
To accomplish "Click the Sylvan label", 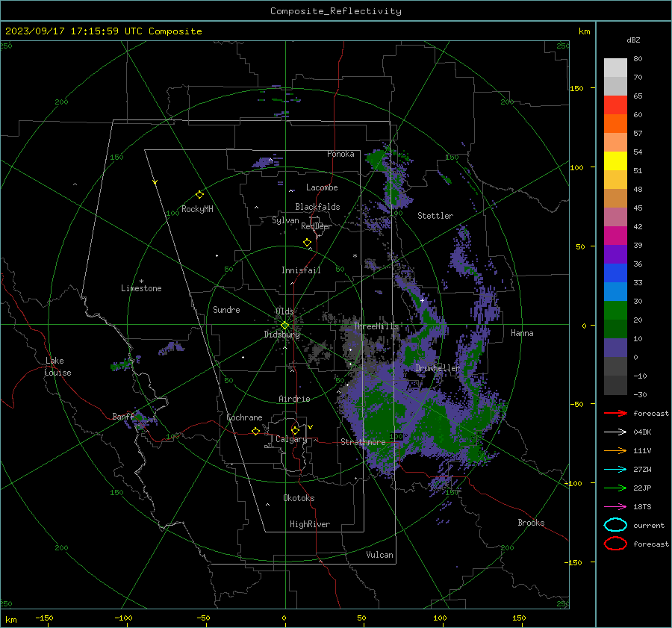I will click(x=285, y=220).
